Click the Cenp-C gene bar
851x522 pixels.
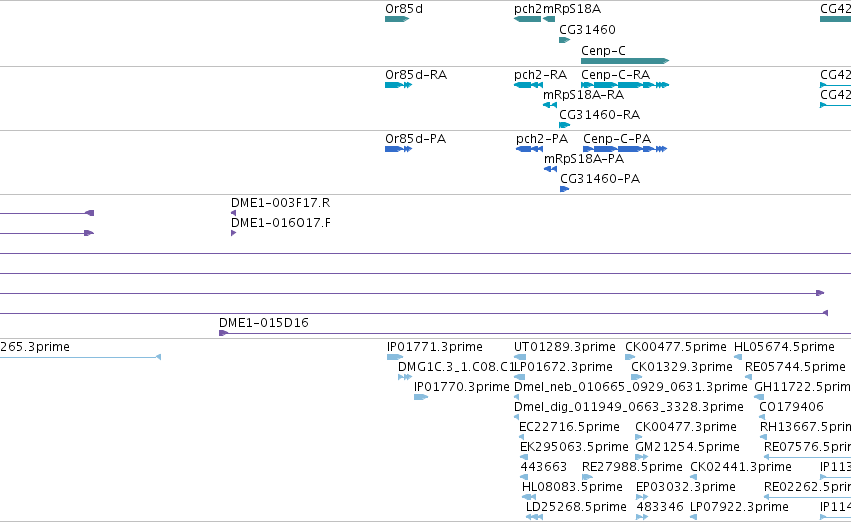tap(625, 61)
